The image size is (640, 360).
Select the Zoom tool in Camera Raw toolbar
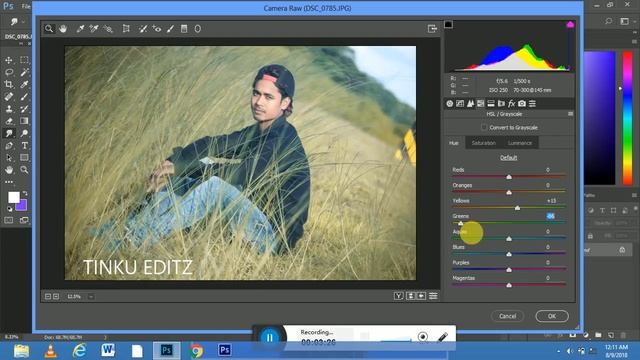(x=49, y=29)
